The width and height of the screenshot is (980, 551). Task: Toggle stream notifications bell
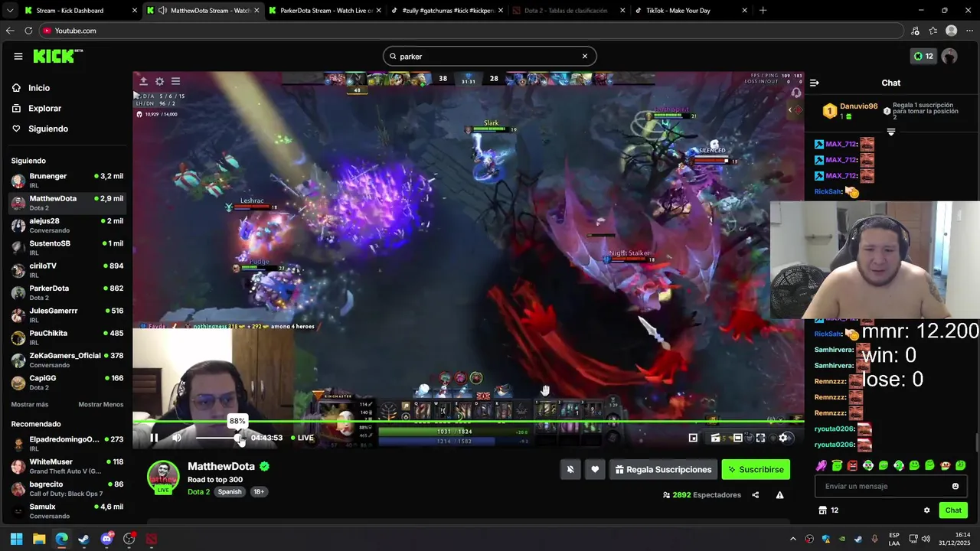[570, 470]
